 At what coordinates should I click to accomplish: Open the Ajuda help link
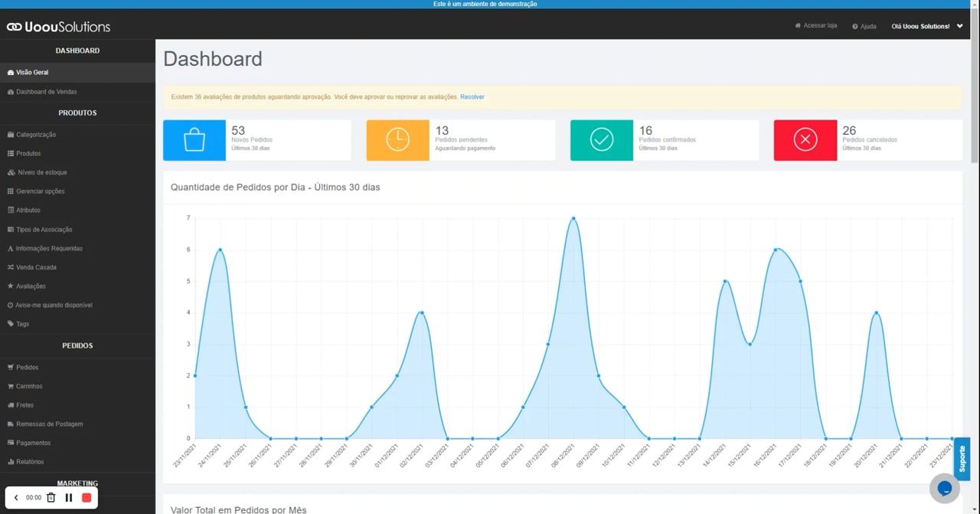point(864,27)
